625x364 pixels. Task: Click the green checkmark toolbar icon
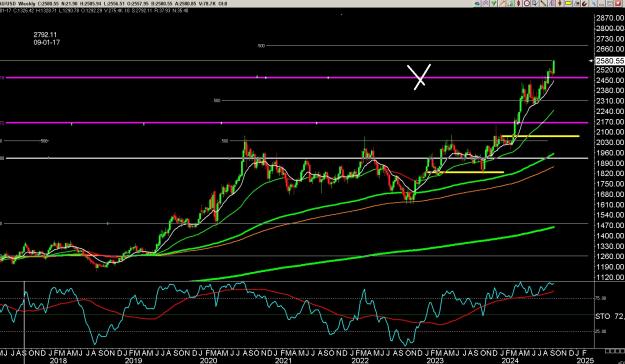point(494,3)
